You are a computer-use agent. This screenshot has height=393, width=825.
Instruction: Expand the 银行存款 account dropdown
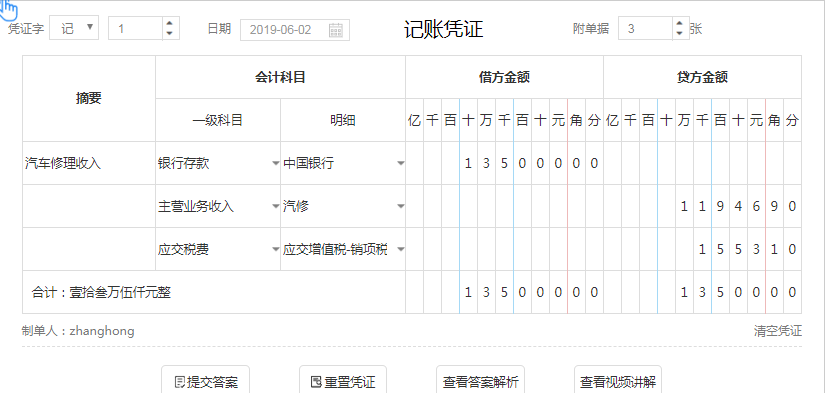click(275, 164)
